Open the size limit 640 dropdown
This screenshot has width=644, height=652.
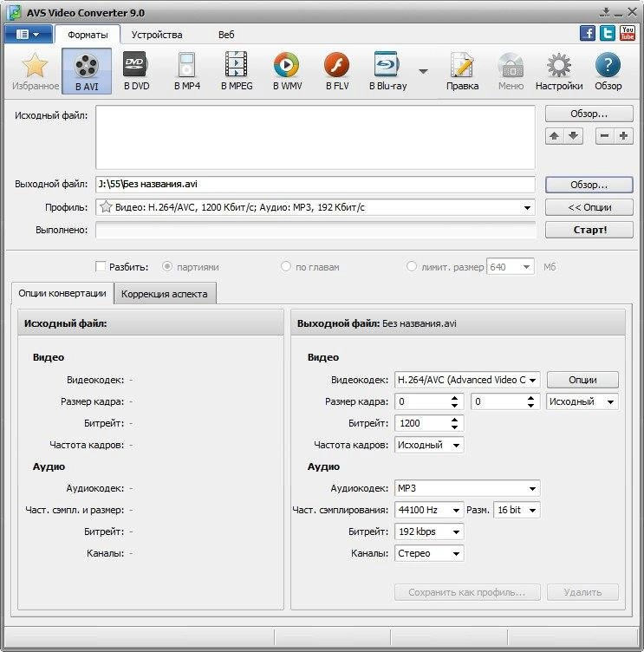(x=526, y=266)
